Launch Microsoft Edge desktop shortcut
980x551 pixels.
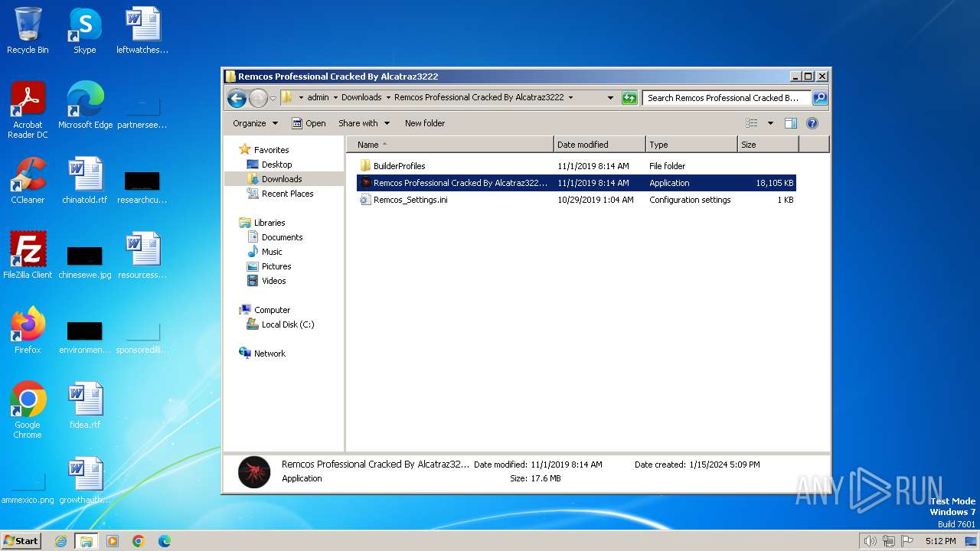[85, 106]
